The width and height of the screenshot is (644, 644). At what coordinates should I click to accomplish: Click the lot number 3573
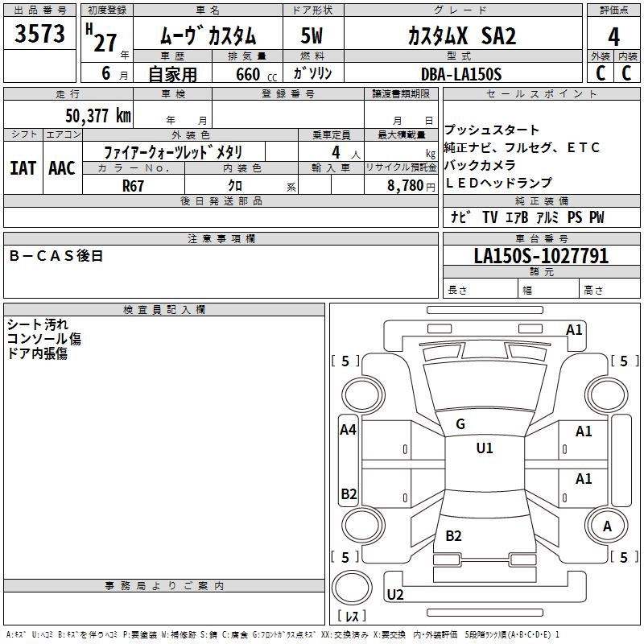[x=40, y=35]
